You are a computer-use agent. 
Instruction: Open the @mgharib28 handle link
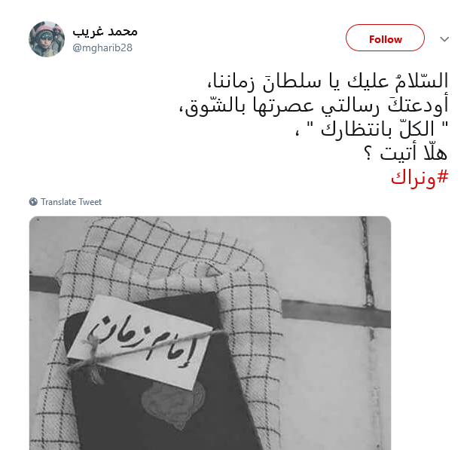point(102,47)
